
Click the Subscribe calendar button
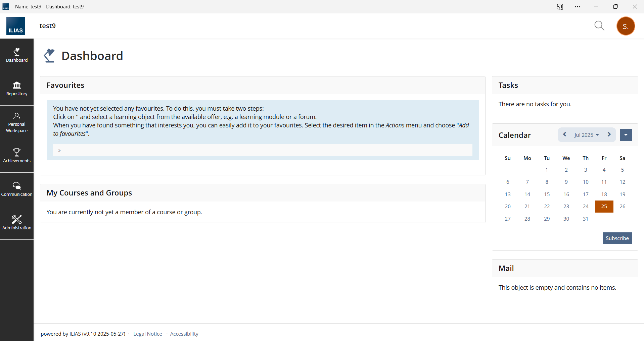click(x=617, y=238)
